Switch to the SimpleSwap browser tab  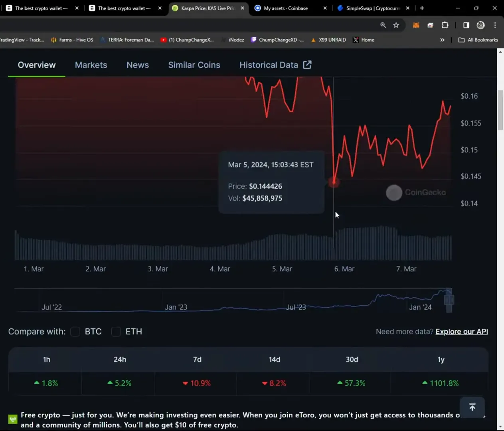tap(369, 8)
